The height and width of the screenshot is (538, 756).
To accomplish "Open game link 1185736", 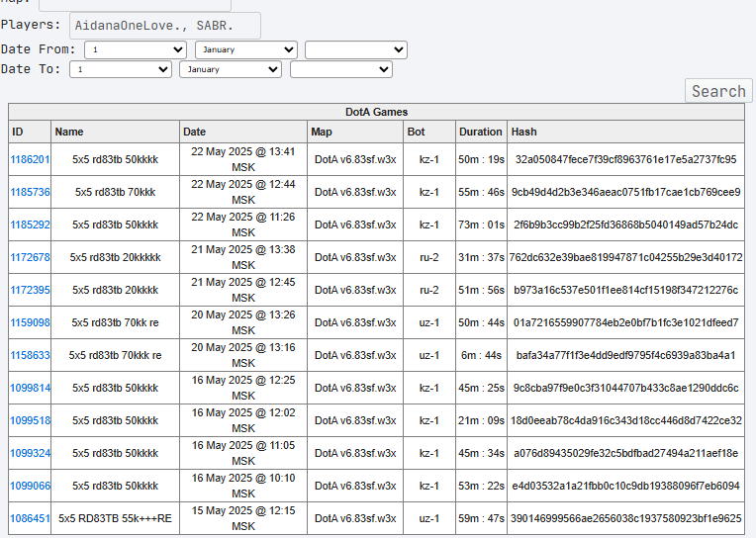I will coord(30,192).
